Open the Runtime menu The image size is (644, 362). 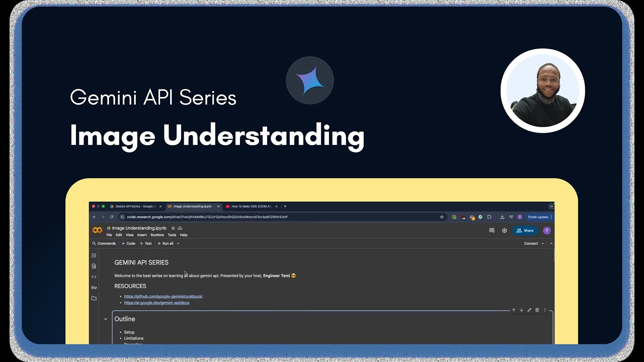tap(157, 235)
